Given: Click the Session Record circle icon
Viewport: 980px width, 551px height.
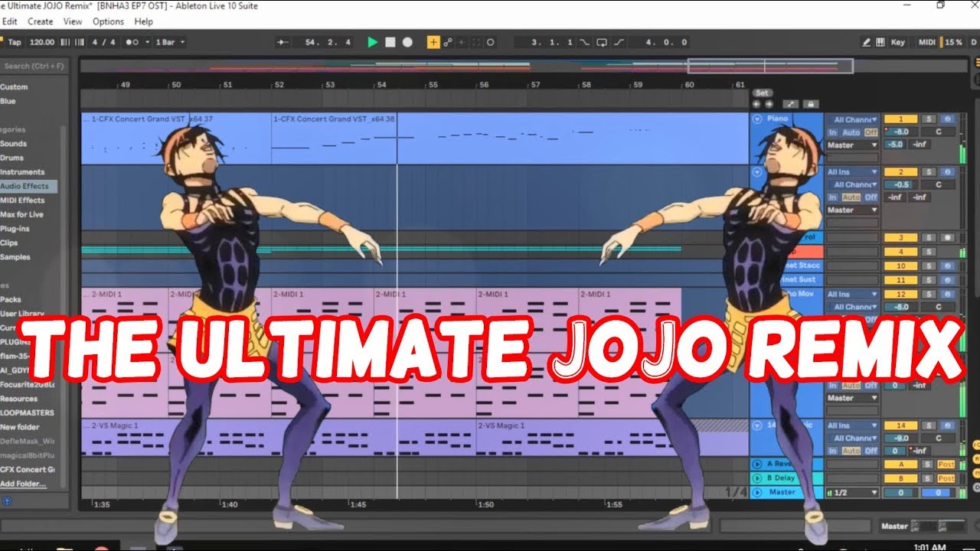Looking at the screenshot, I should [490, 42].
